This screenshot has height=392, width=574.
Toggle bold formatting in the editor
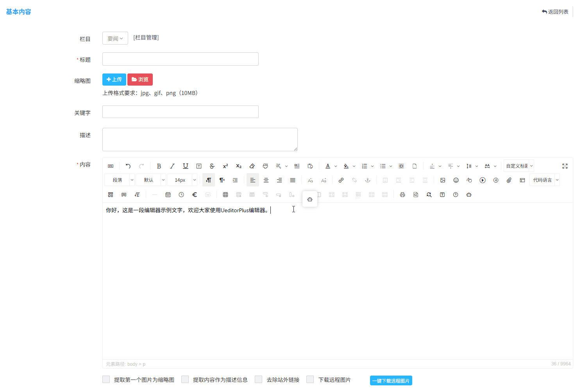159,166
